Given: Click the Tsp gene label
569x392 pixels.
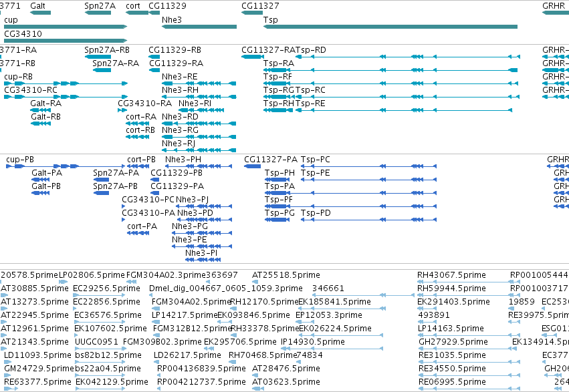Looking at the screenshot, I should (x=270, y=20).
